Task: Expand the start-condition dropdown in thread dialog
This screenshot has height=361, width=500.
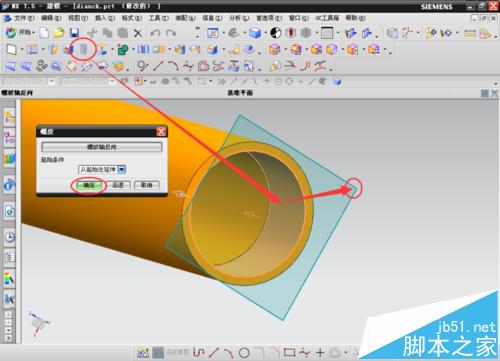Action: (x=122, y=170)
